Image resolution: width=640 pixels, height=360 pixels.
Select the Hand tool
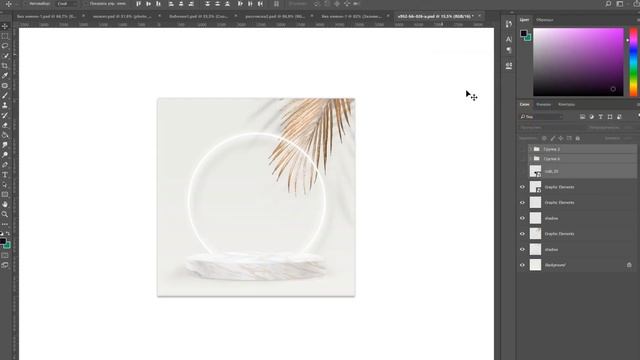click(x=5, y=204)
